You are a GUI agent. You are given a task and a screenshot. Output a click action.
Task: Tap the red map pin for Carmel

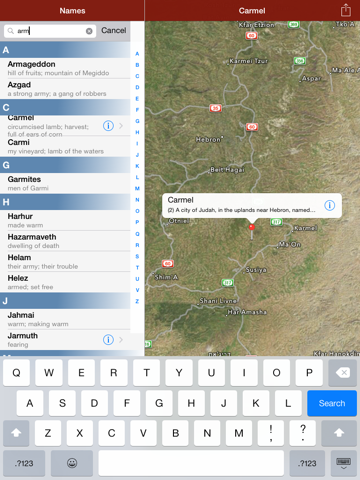coord(252,227)
